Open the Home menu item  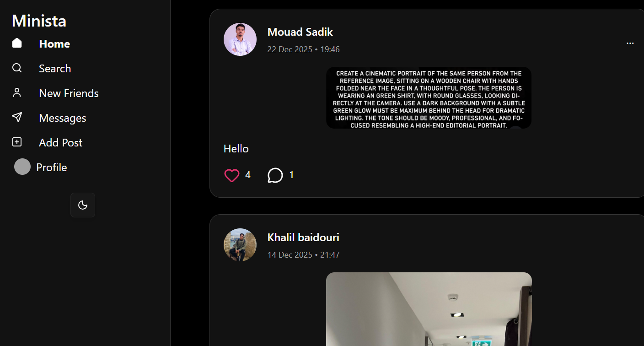coord(54,44)
